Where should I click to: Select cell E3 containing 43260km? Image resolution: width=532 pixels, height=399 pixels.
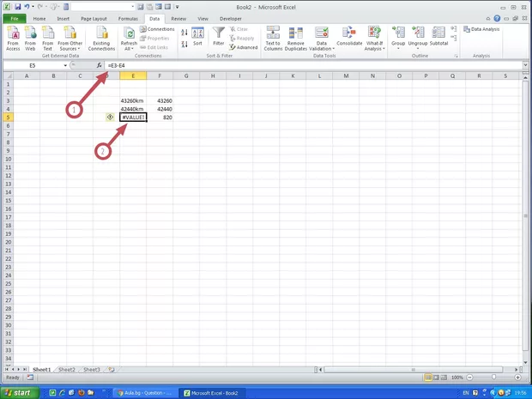(x=133, y=100)
